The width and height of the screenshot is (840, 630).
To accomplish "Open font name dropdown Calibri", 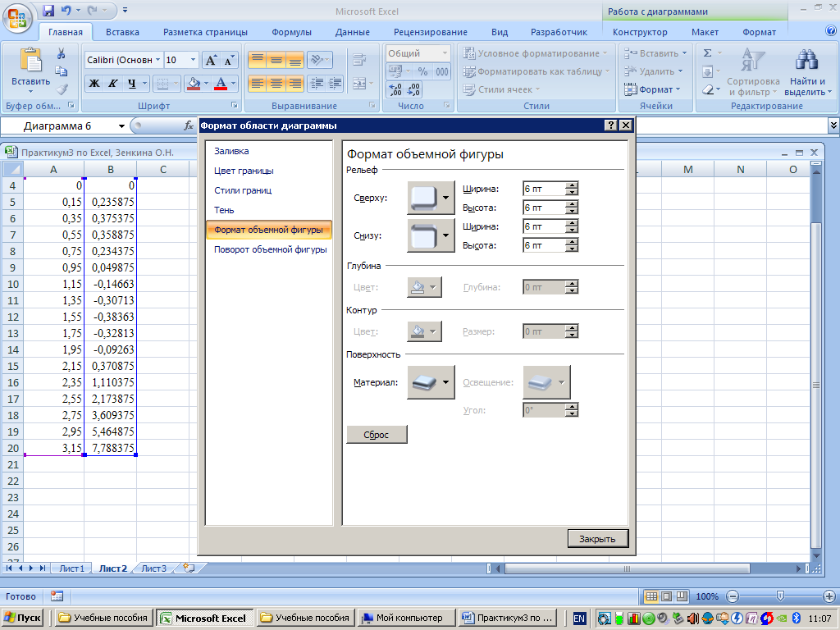I will [x=158, y=60].
